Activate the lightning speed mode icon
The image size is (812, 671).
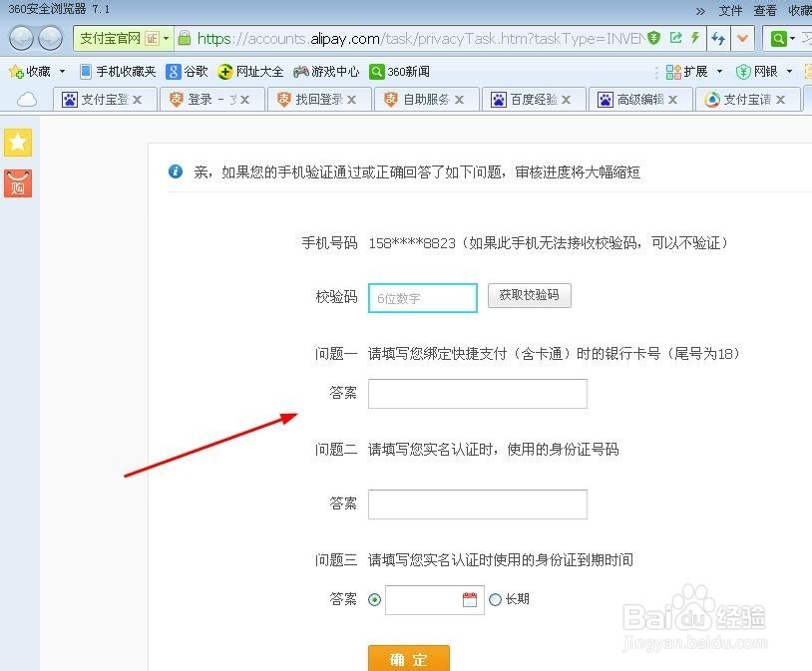pos(696,38)
